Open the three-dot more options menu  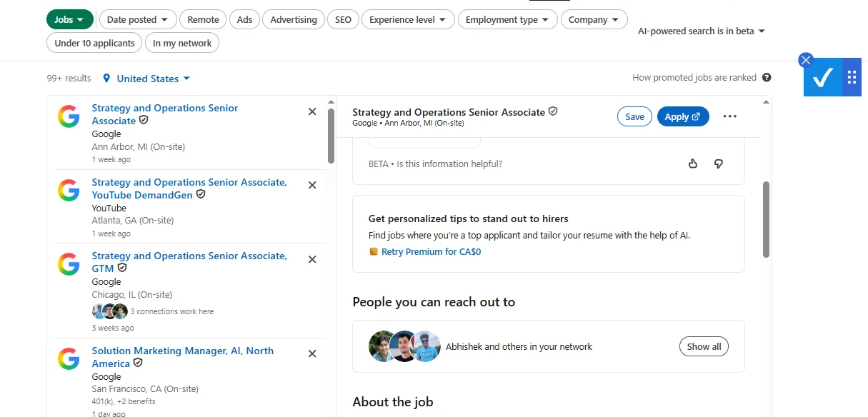tap(729, 116)
